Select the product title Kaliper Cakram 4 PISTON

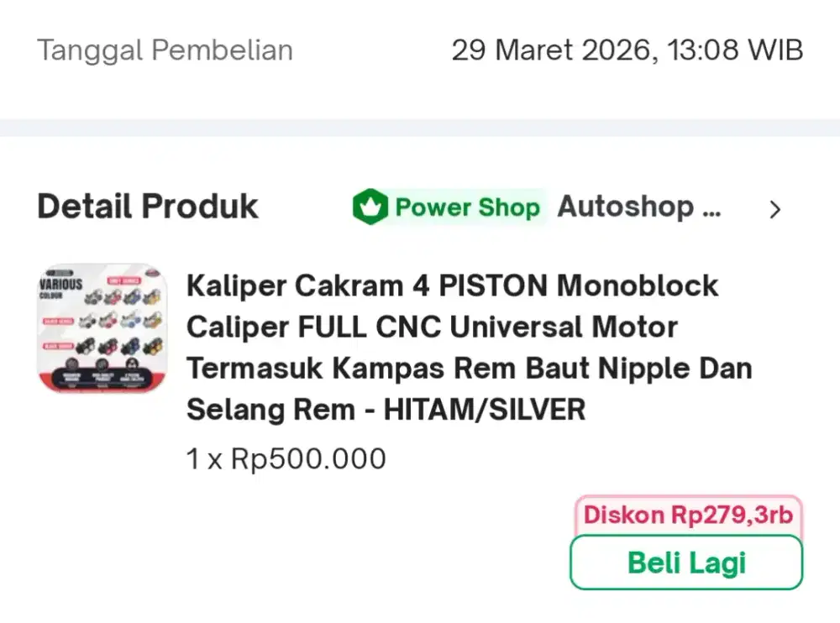point(454,285)
